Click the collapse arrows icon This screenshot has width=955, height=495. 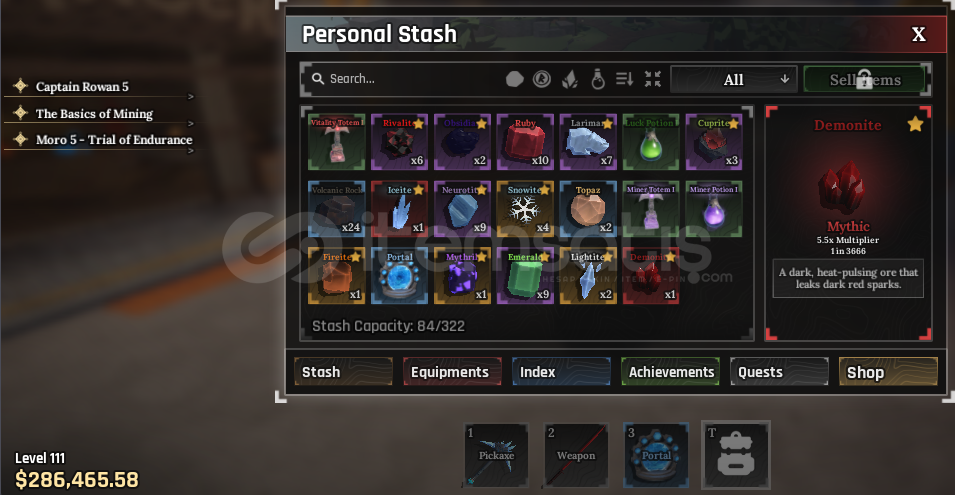point(653,79)
